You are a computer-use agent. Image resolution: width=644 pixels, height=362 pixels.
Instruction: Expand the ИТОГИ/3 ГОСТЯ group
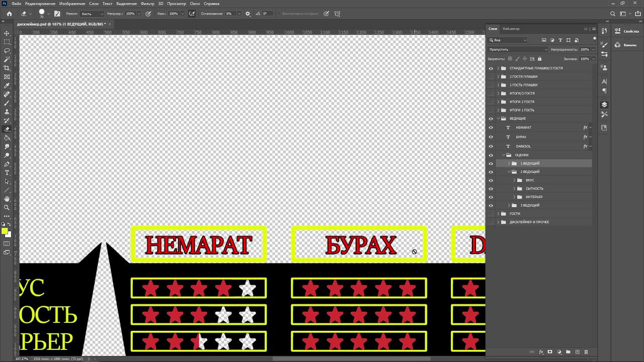[x=498, y=93]
